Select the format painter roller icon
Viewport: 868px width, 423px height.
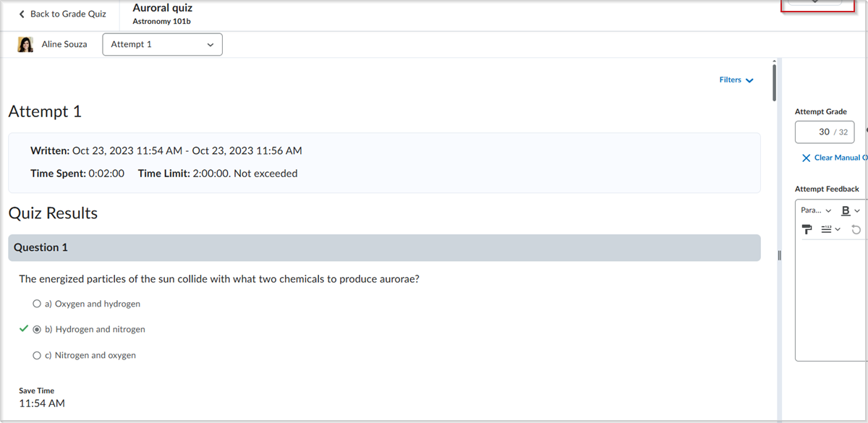coord(807,229)
